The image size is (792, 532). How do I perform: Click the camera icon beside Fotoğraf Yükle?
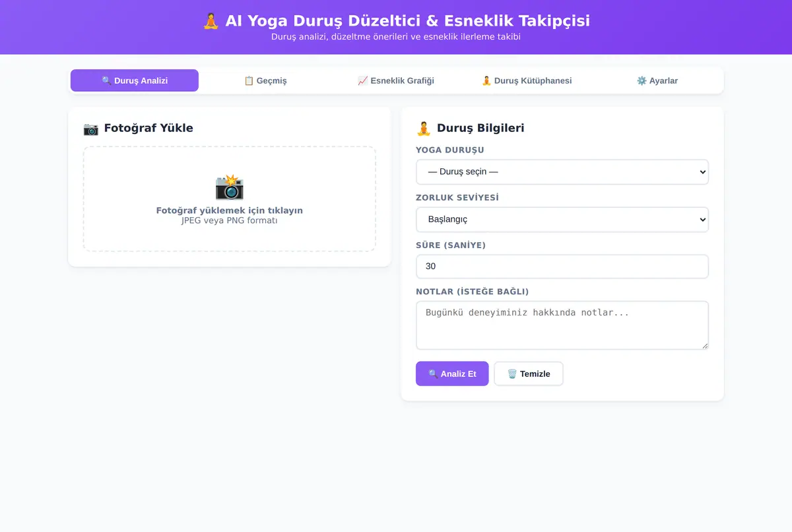(x=91, y=128)
